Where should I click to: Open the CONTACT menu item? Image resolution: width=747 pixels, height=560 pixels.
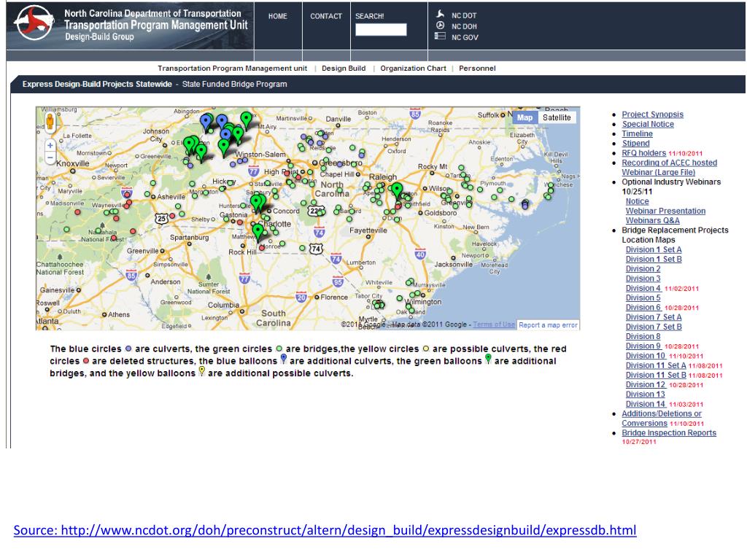coord(326,16)
